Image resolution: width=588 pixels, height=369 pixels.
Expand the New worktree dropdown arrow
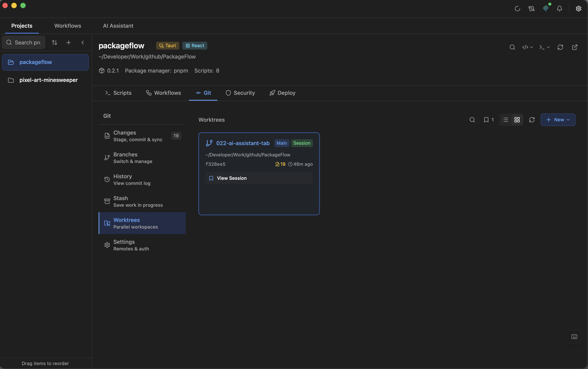click(x=568, y=120)
